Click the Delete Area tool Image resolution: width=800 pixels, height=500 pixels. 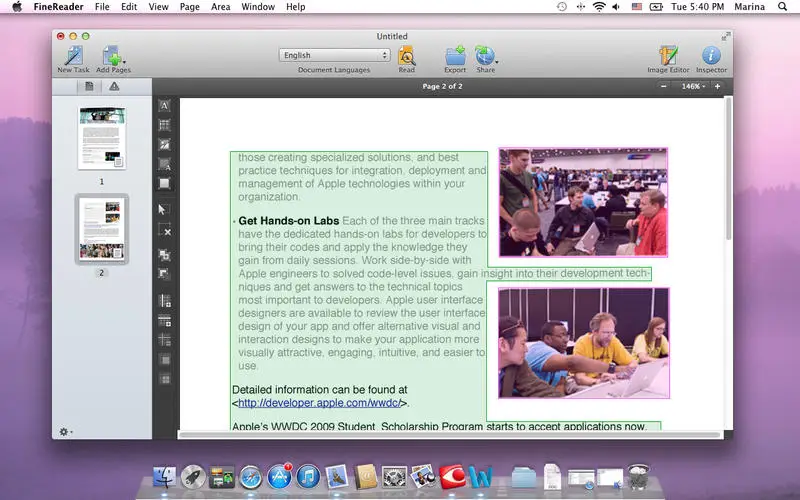coord(164,229)
